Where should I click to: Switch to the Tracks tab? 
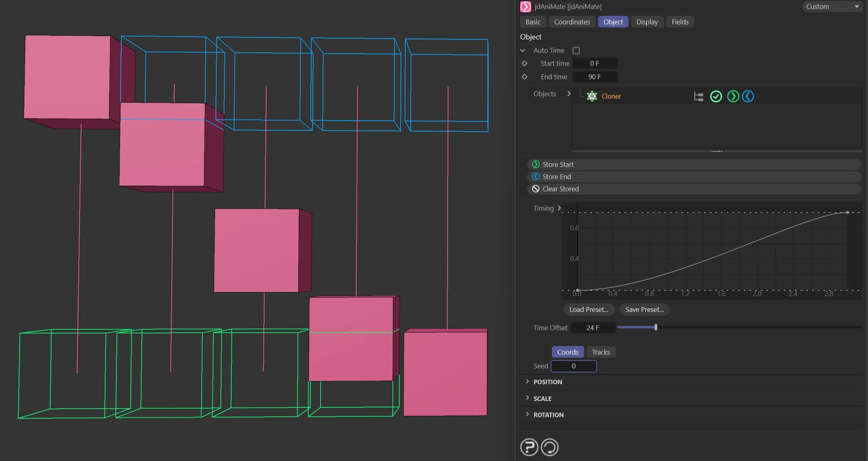tap(601, 352)
